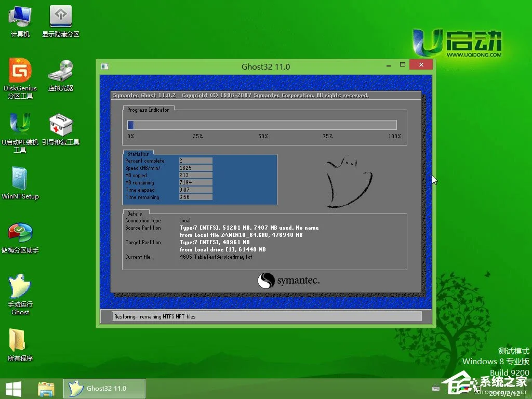This screenshot has height=399, width=532.
Task: Click the from Local drive [1] 61440 MB line
Action: [222, 250]
